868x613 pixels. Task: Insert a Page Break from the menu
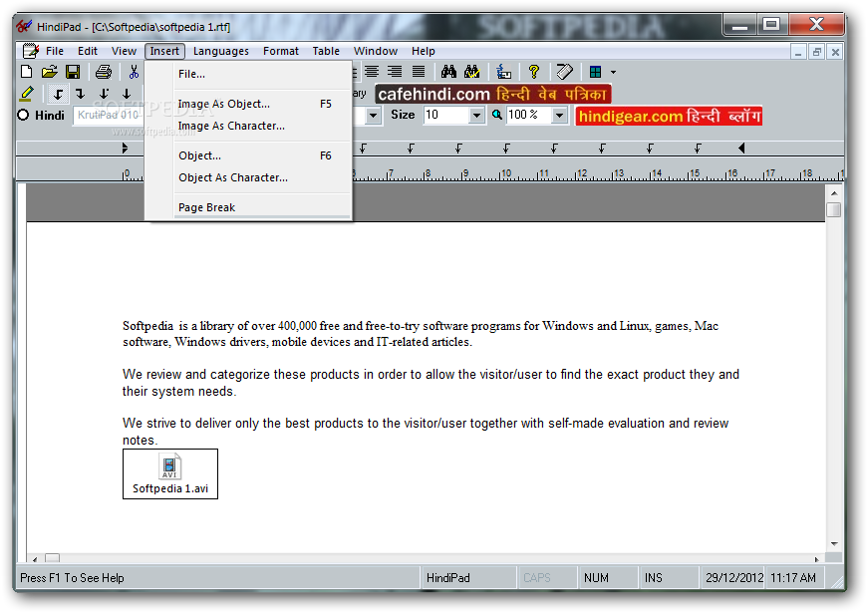coord(248,207)
